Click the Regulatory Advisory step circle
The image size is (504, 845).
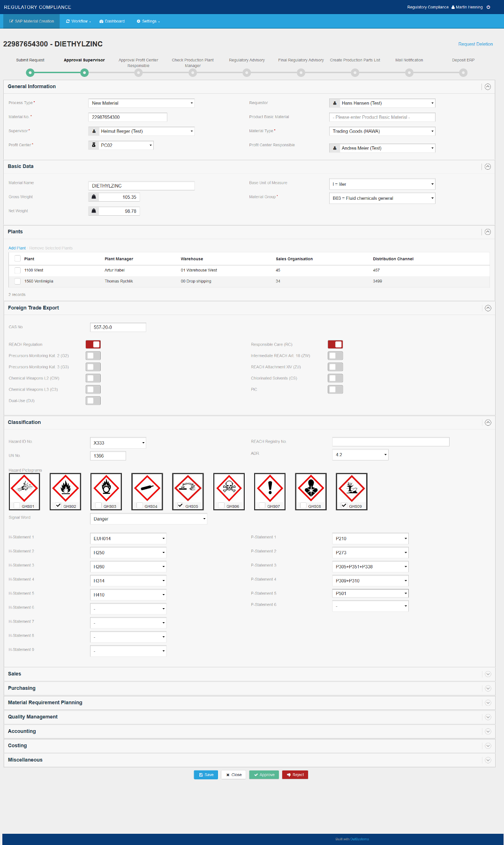pos(247,73)
